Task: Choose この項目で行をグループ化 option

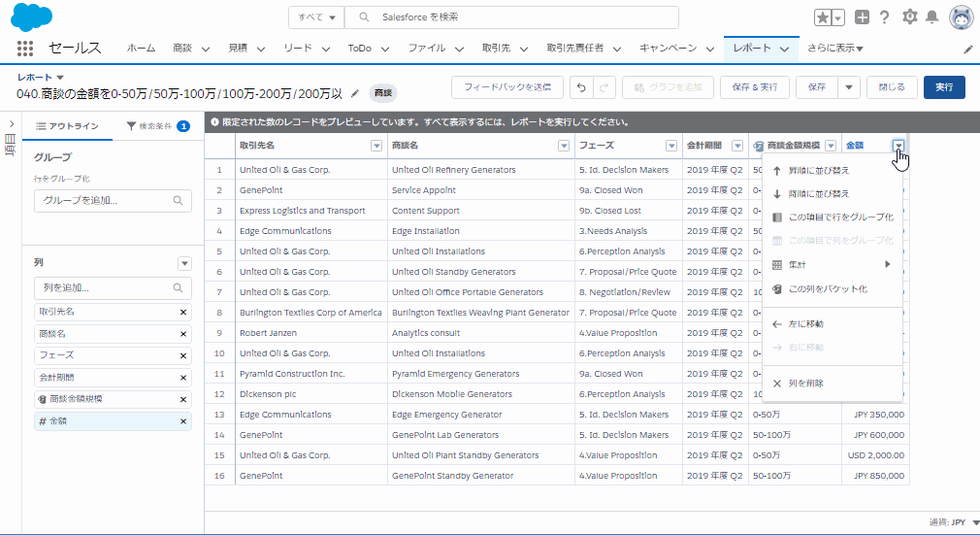Action: [833, 217]
